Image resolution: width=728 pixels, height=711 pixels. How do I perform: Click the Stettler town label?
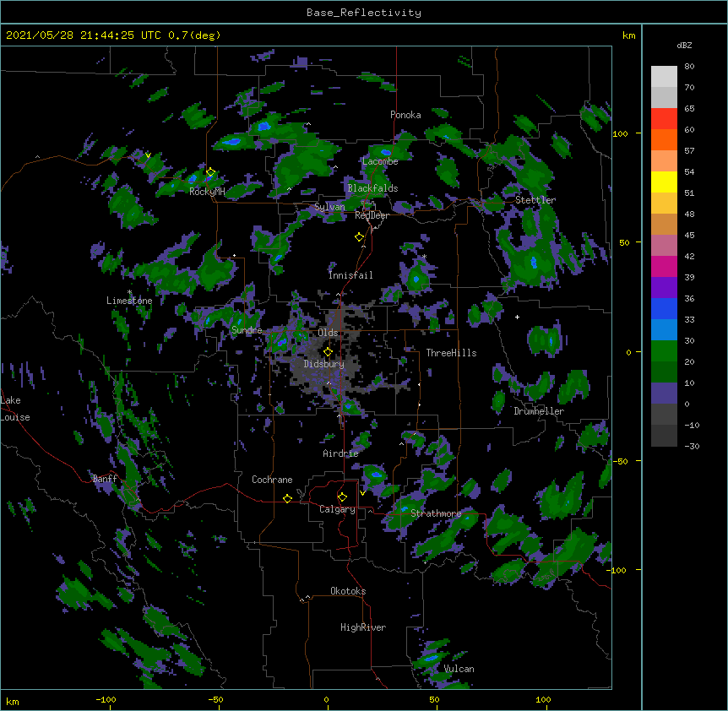535,200
